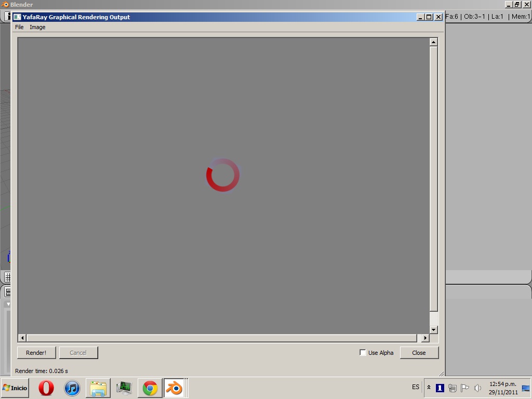Screen dimensions: 532x399
Task: Click the horizontal scrollbar right arrow
Action: (425, 338)
